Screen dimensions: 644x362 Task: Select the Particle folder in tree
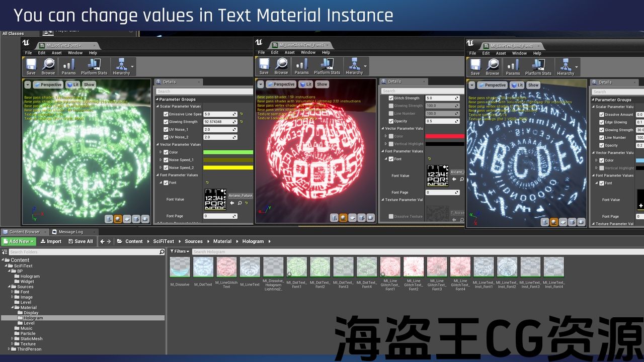pos(28,333)
